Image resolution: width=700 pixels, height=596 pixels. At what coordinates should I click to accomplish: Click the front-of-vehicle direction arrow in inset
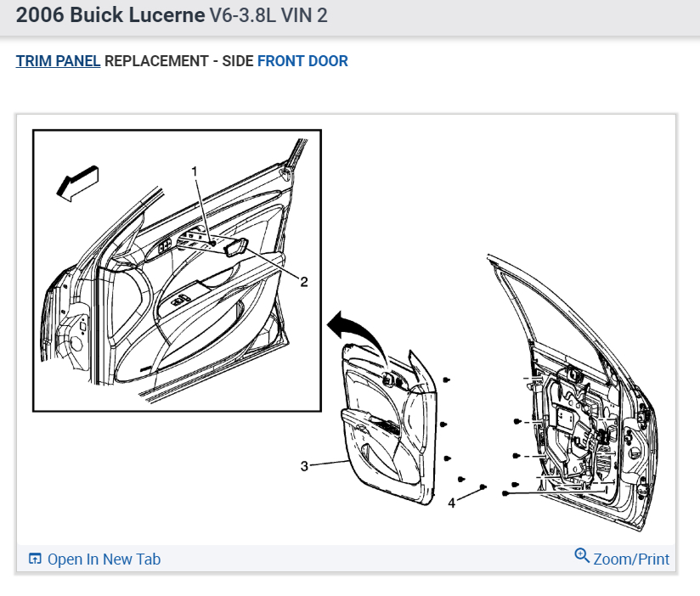point(77,183)
